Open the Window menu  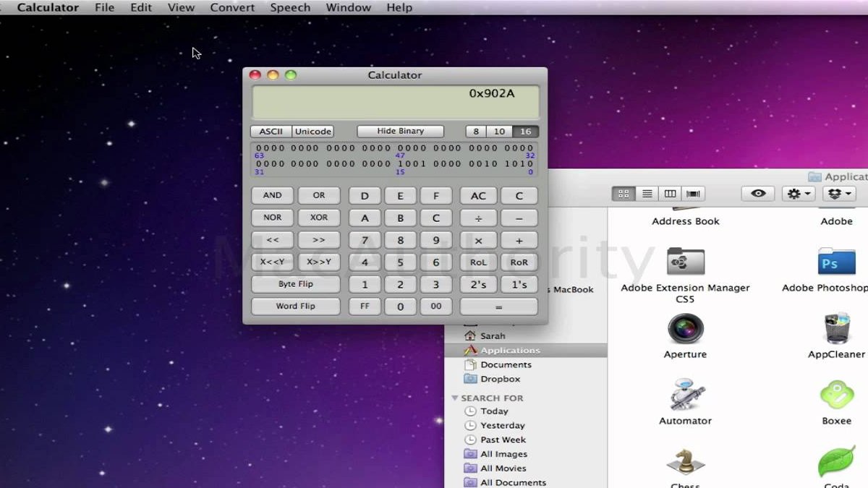(349, 7)
